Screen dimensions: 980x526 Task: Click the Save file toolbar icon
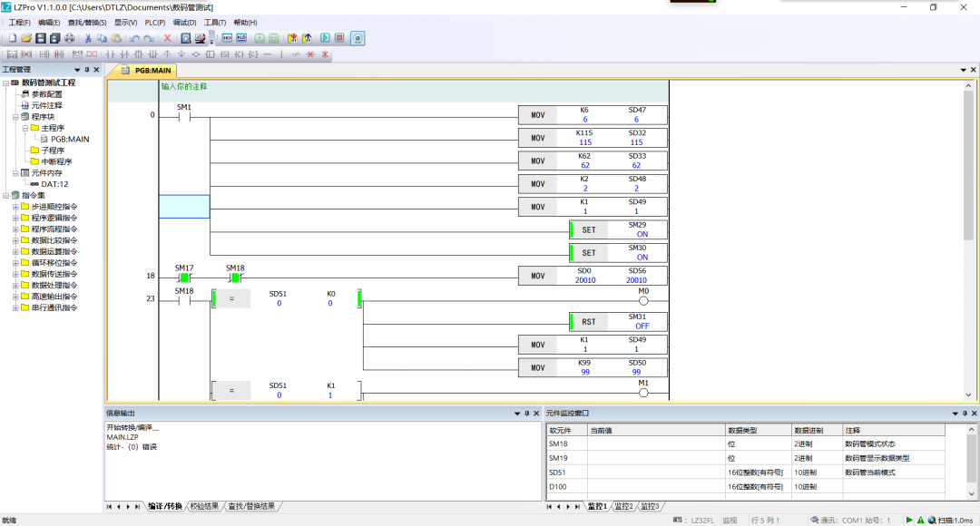tap(41, 38)
